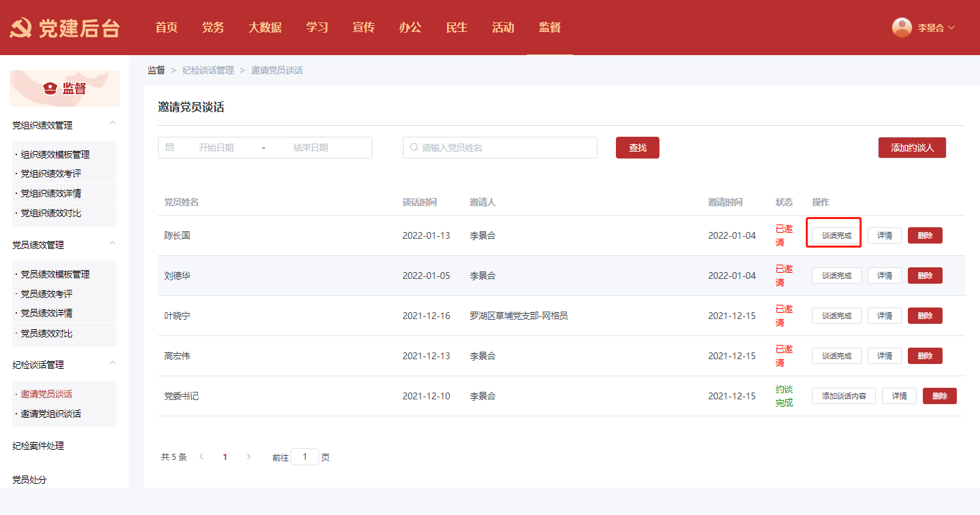Click the search magnifier icon
This screenshot has width=980, height=515.
[414, 148]
